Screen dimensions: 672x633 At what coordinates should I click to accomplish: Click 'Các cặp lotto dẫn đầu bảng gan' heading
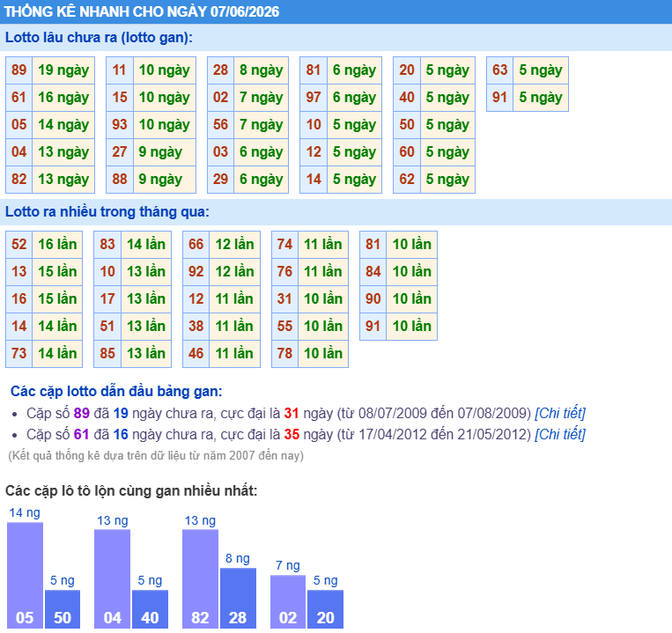tap(116, 391)
